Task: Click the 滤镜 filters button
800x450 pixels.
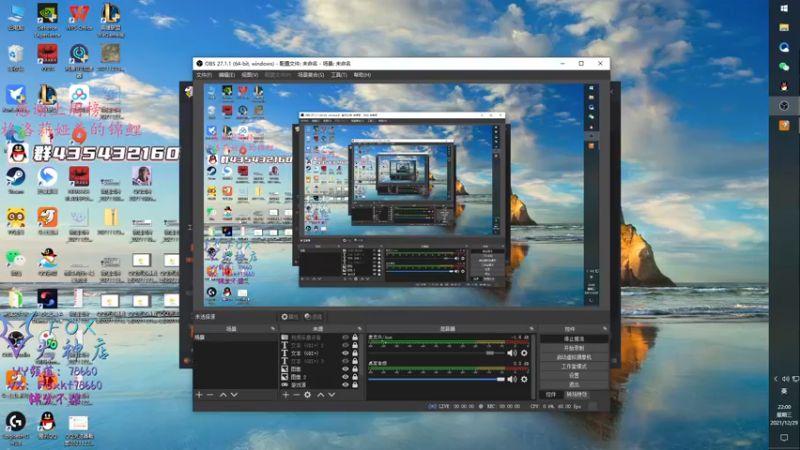Action: [x=313, y=317]
